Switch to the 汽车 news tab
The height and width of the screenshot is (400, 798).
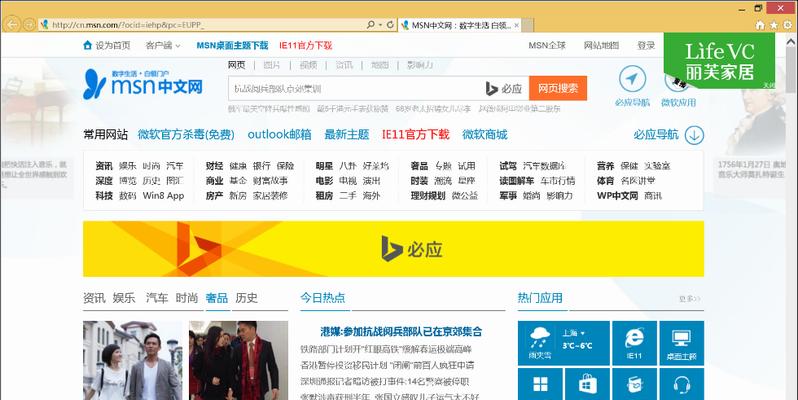[x=157, y=298]
